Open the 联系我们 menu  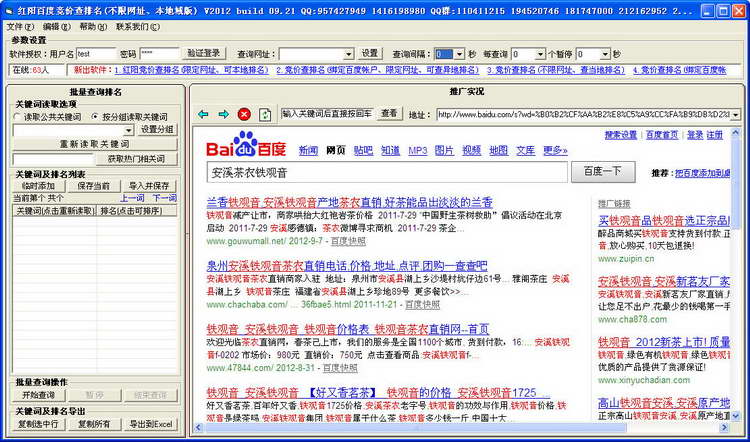[x=138, y=27]
